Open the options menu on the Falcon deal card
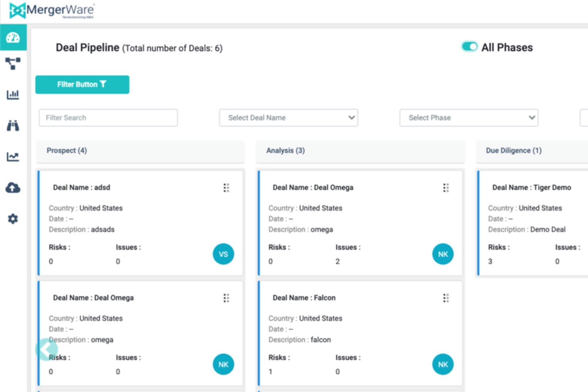Viewport: 588px width, 392px height. click(x=445, y=297)
